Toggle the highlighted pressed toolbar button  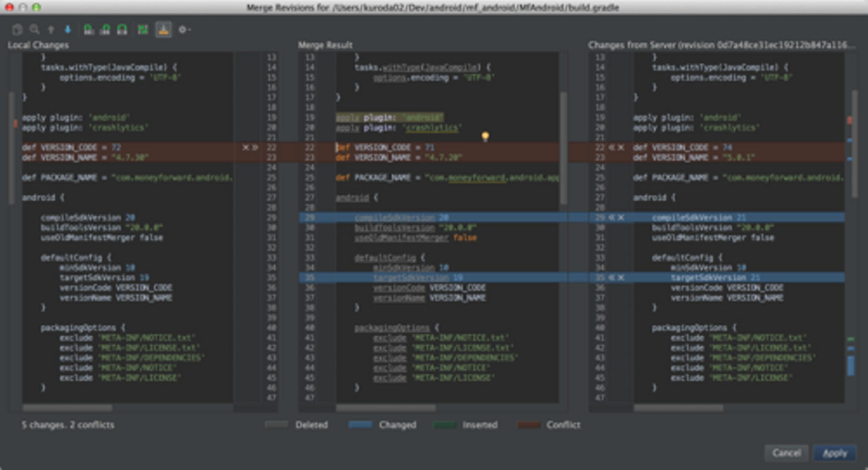click(163, 29)
